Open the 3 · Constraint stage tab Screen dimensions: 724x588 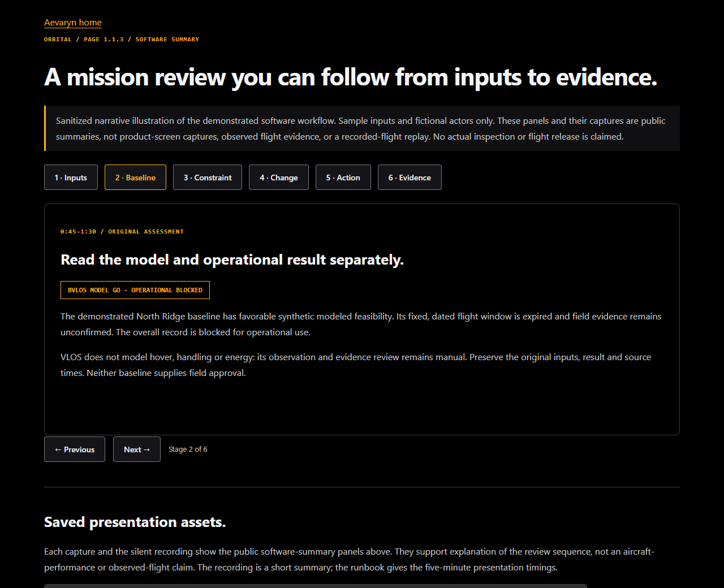tap(208, 178)
